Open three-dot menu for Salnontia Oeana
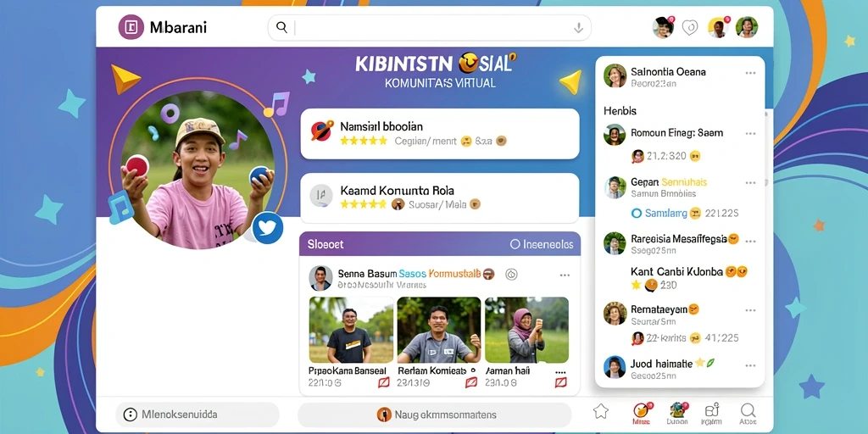 click(751, 73)
